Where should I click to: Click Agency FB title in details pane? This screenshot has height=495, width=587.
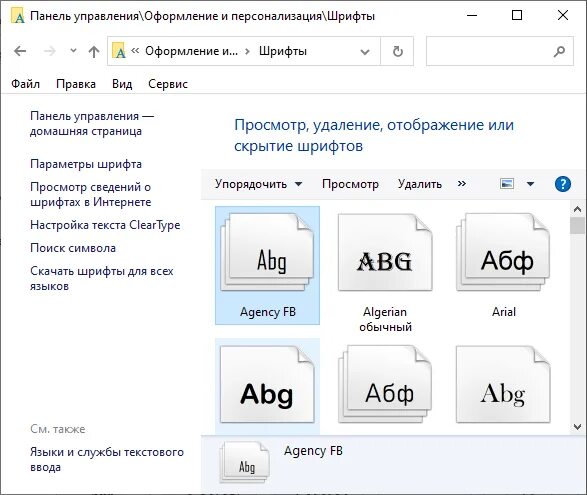pyautogui.click(x=313, y=450)
